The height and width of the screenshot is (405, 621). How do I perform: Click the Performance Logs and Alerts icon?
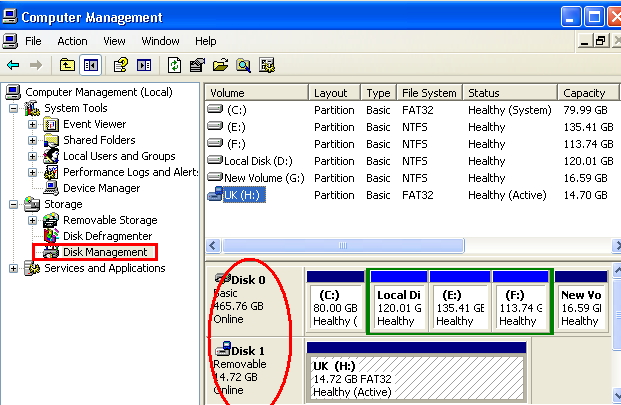51,172
